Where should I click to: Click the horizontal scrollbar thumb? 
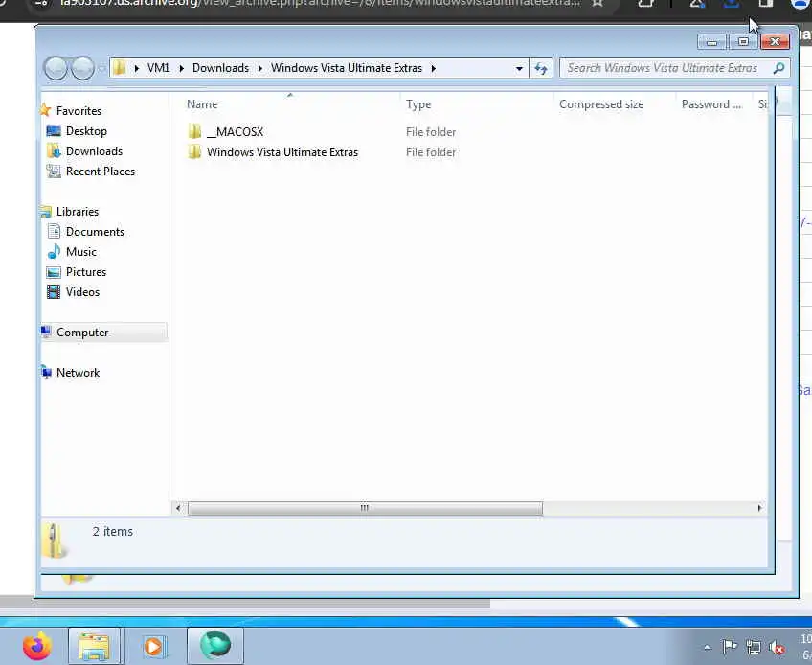pyautogui.click(x=365, y=508)
